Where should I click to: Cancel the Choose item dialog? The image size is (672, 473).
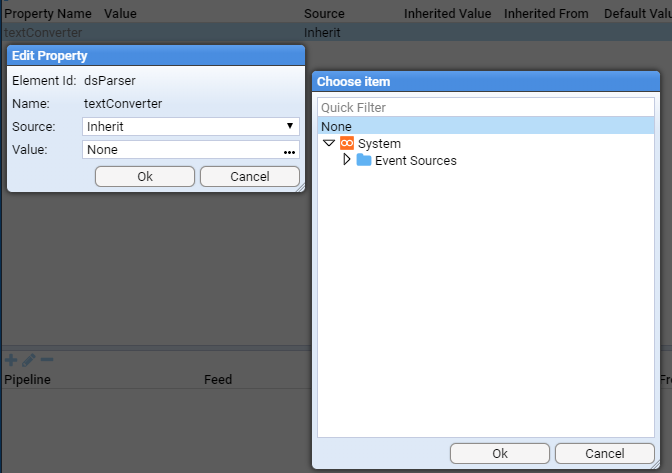click(604, 453)
